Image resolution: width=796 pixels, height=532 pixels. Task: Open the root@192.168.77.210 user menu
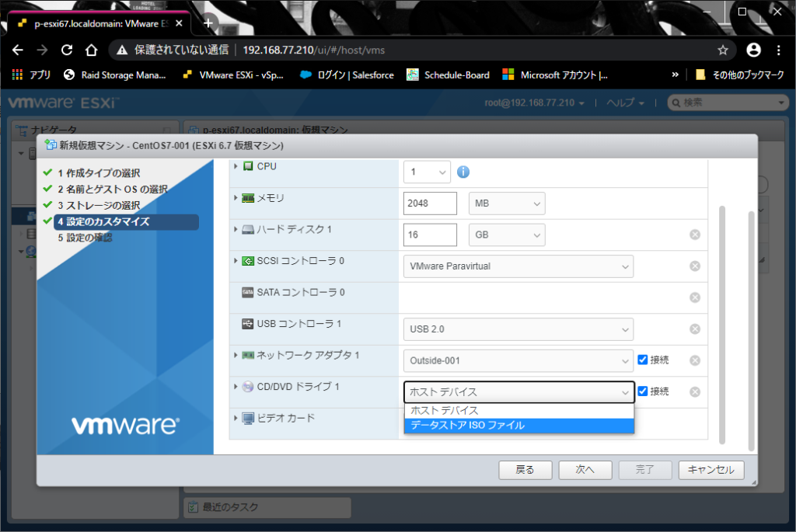[x=534, y=103]
